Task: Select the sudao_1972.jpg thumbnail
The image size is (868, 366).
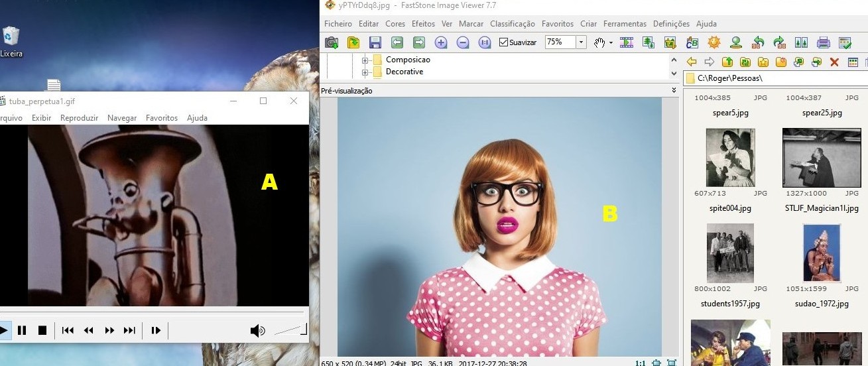Action: click(x=821, y=253)
